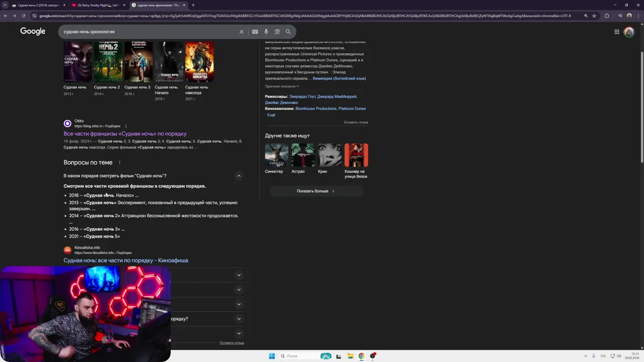Image resolution: width=644 pixels, height=362 pixels.
Task: Open the options menu for the Okko result
Action: 126,126
